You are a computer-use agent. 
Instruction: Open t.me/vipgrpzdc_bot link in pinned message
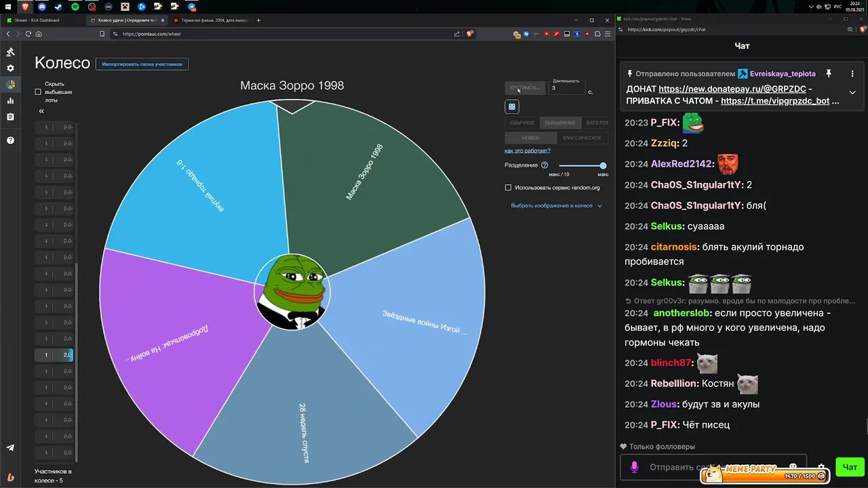[x=775, y=101]
